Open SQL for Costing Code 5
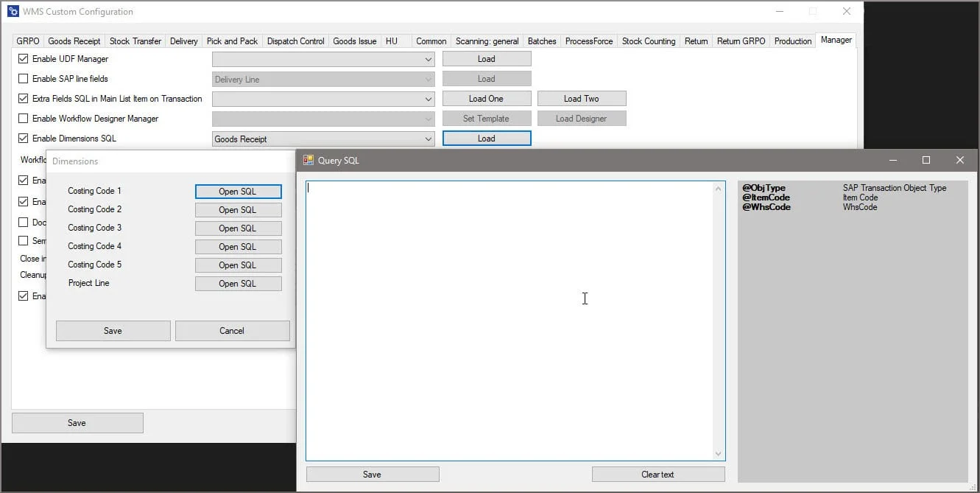Screen dimensions: 980x493 (x=239, y=265)
